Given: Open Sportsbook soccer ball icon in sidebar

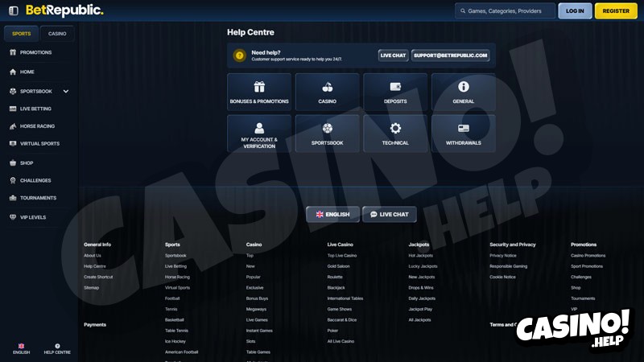Looking at the screenshot, I should 13,91.
